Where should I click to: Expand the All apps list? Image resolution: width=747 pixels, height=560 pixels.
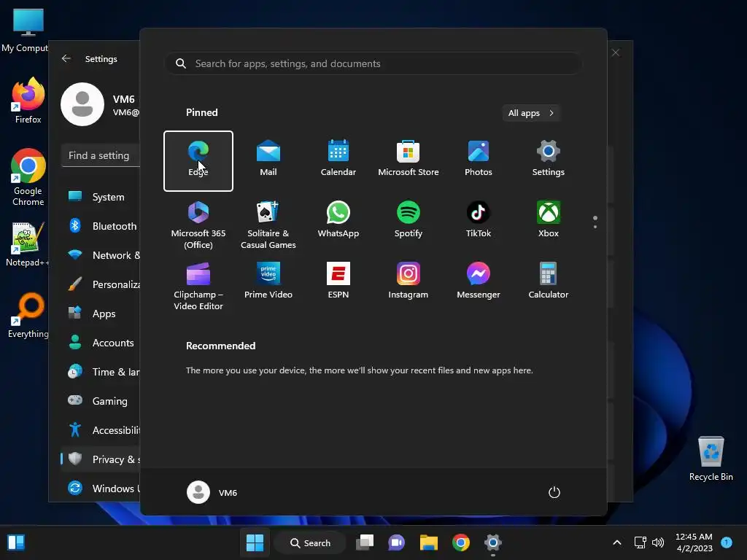[x=531, y=113]
